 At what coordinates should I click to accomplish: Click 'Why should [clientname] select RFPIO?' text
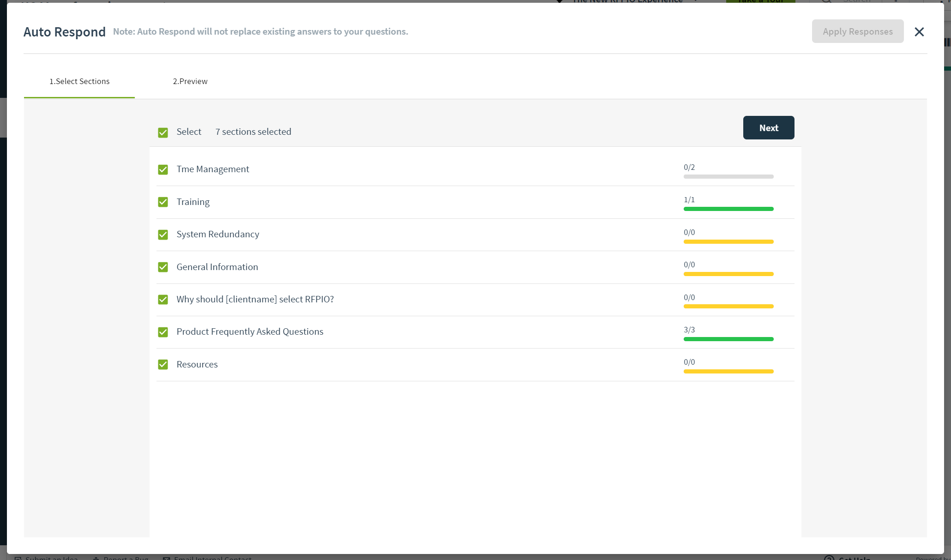coord(255,299)
